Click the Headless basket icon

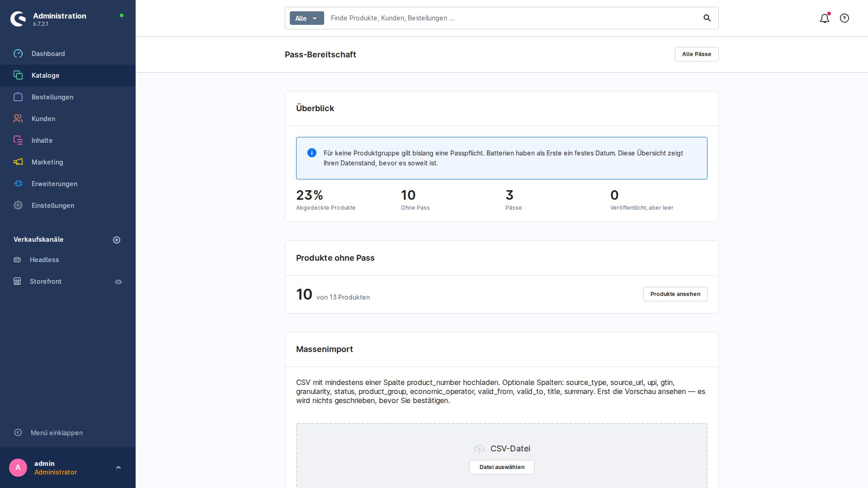pyautogui.click(x=17, y=259)
